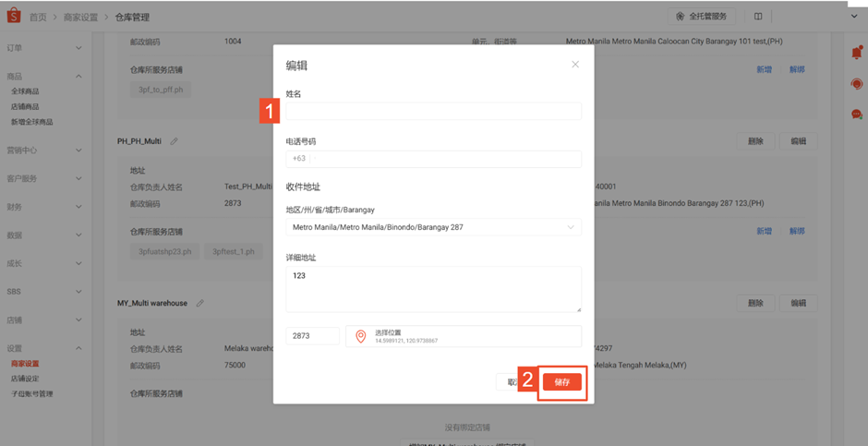This screenshot has width=868, height=446.
Task: Go to 商家设置 in breadcrumb
Action: coord(80,18)
